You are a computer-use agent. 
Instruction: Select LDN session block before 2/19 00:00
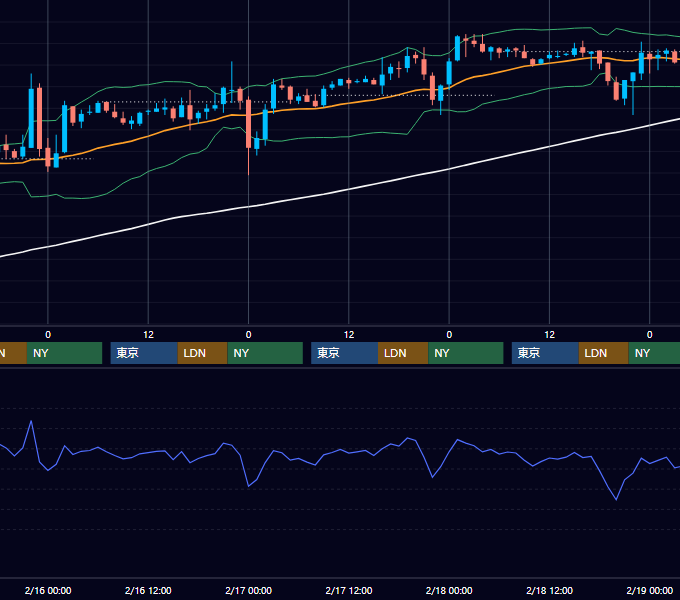[x=604, y=353]
